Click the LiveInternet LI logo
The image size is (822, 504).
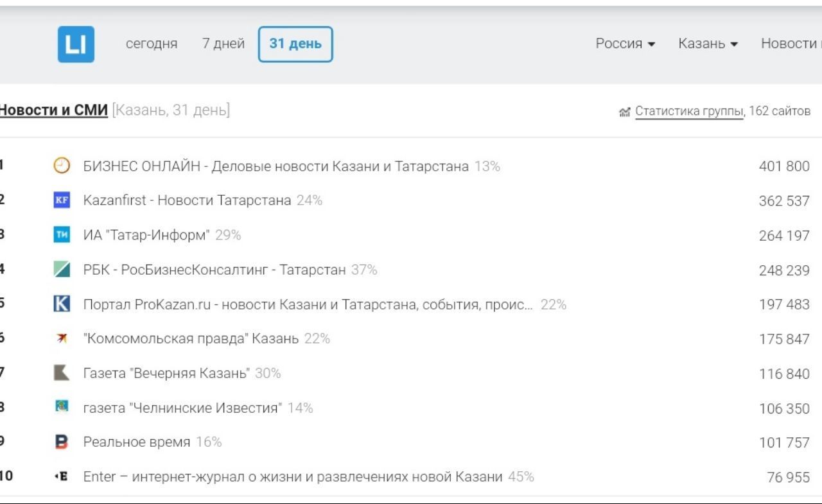tap(76, 44)
